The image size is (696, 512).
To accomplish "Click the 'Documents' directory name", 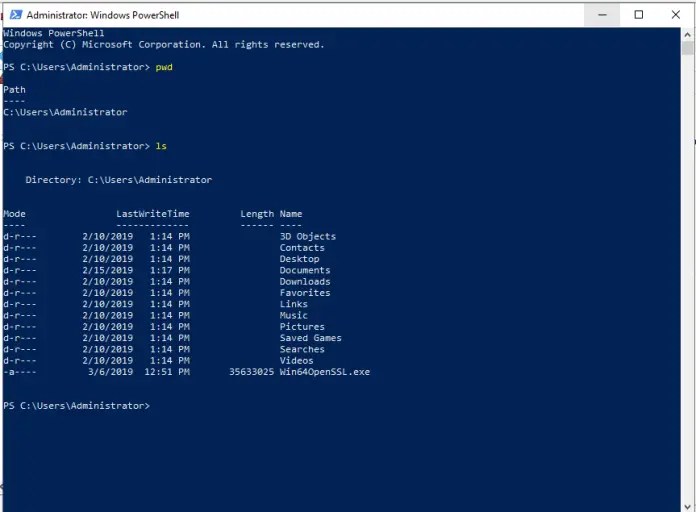I will coord(305,270).
